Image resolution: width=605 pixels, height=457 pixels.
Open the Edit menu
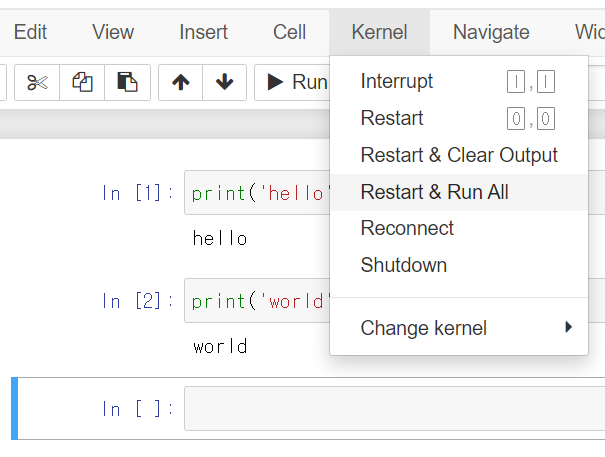[x=30, y=32]
